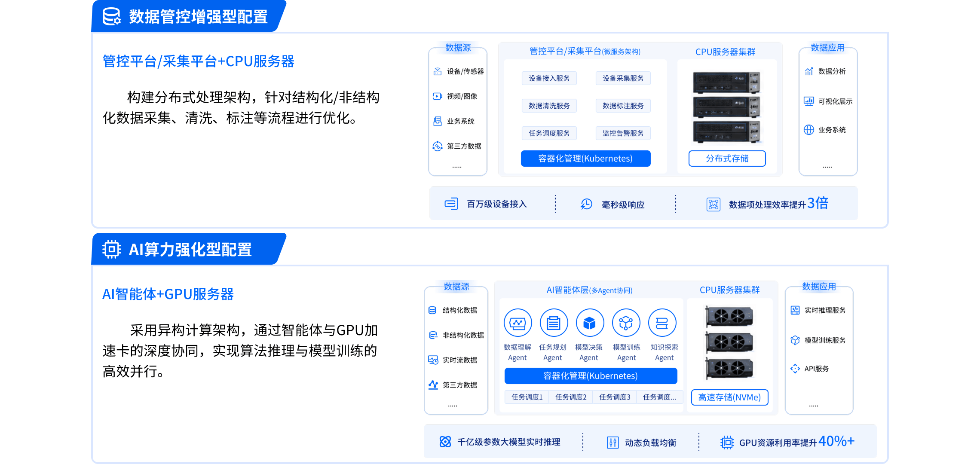Click the AI智能体层(多Agent协同) title
This screenshot has height=464, width=980.
coord(589,290)
